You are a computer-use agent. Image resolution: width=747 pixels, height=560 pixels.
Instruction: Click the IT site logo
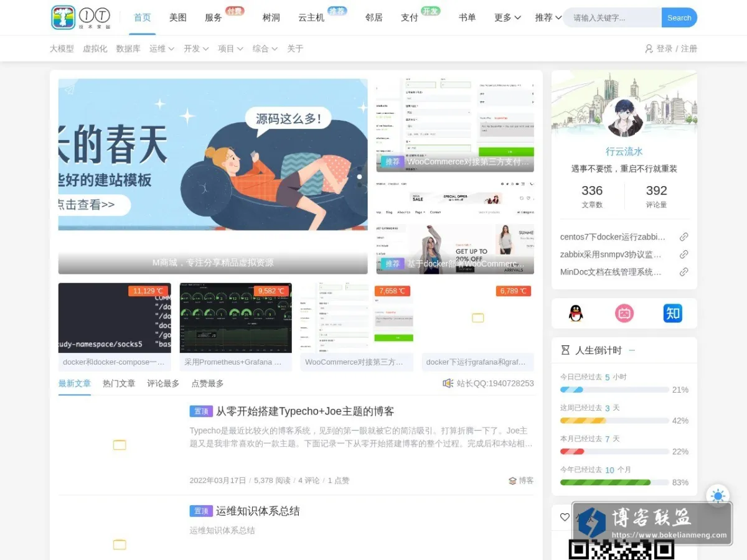(81, 17)
